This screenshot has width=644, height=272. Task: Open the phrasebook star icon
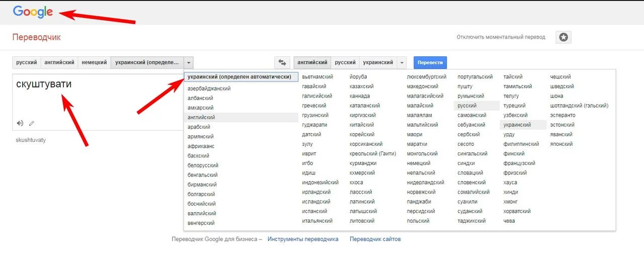click(x=563, y=37)
